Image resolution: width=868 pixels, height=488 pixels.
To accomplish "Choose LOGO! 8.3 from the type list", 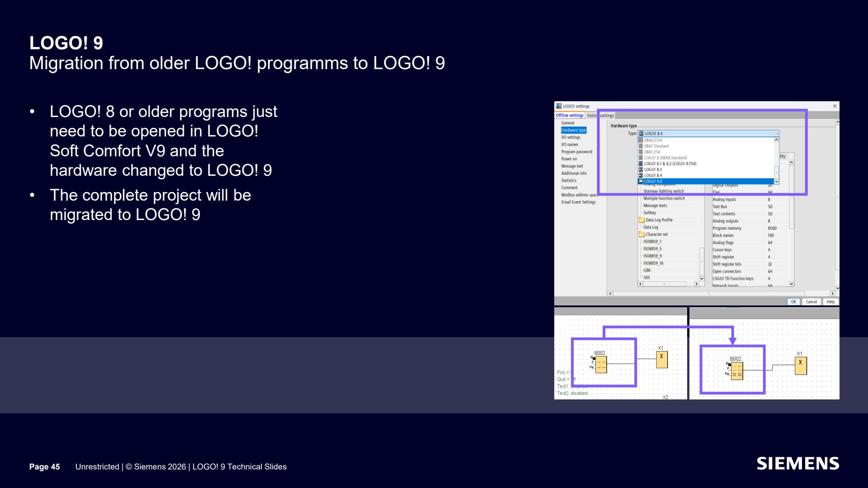I will pos(706,169).
